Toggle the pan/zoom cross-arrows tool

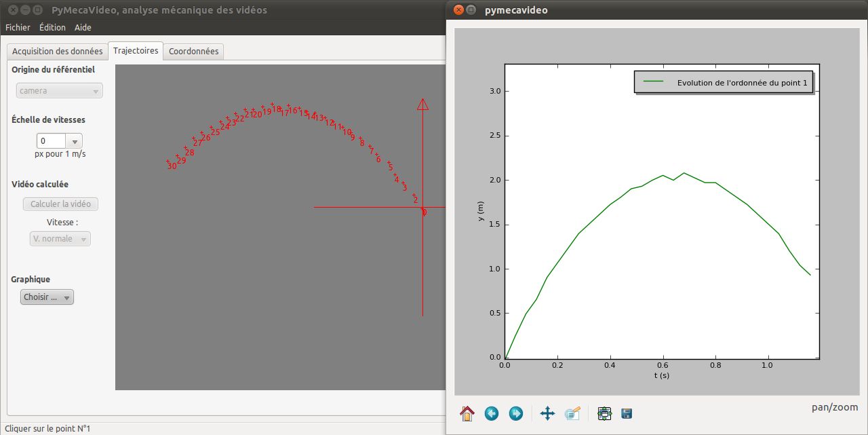[x=547, y=413]
